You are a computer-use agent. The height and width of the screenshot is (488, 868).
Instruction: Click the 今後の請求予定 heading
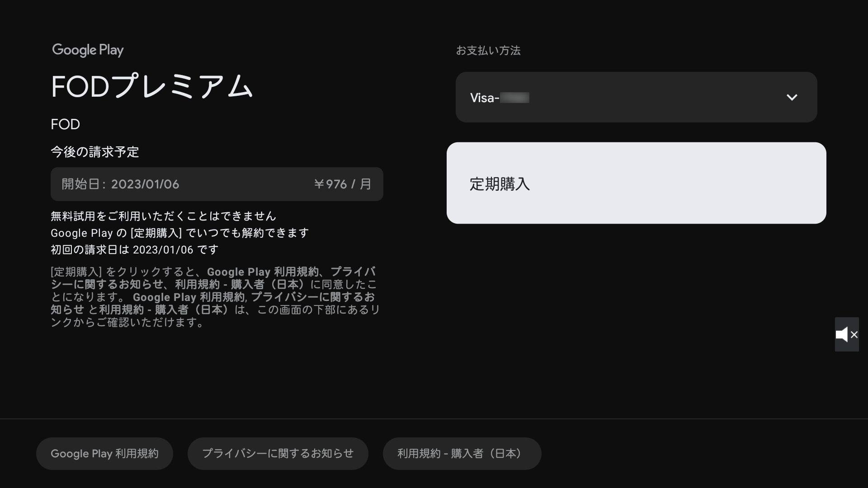click(95, 152)
